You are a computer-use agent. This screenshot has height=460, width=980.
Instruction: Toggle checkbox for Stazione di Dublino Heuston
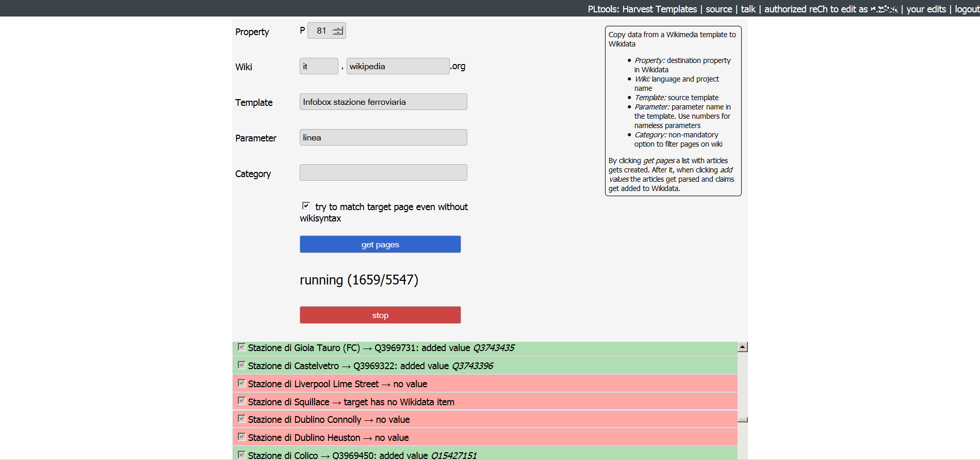point(241,437)
